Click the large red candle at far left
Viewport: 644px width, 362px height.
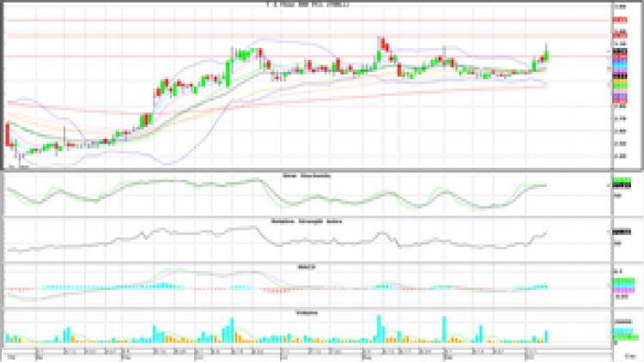click(8, 135)
